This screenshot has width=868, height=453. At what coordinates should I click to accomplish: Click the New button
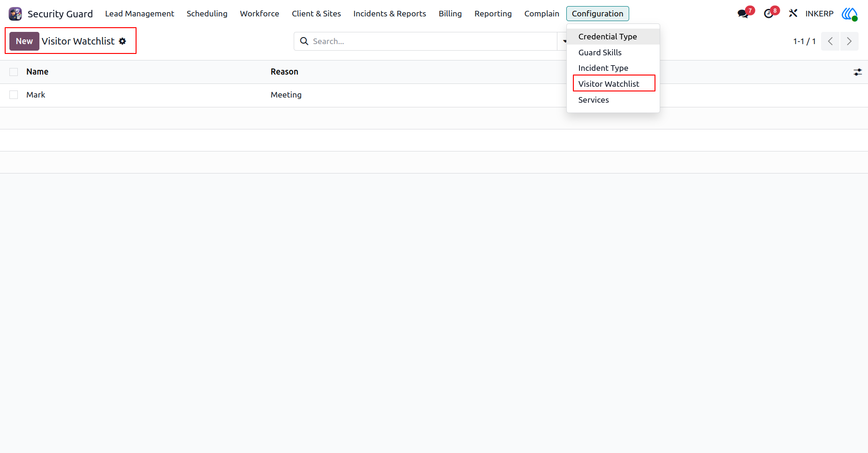coord(24,41)
